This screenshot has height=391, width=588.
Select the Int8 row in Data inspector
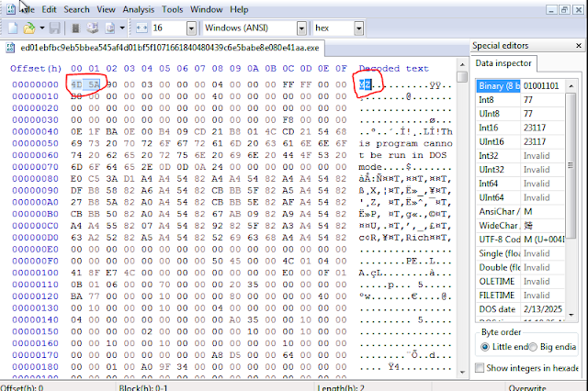click(x=521, y=100)
